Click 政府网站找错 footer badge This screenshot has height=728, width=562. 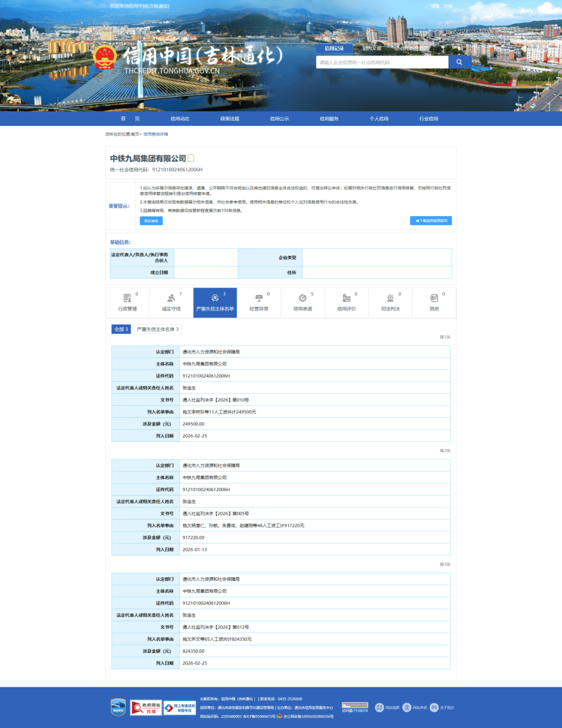[146, 708]
